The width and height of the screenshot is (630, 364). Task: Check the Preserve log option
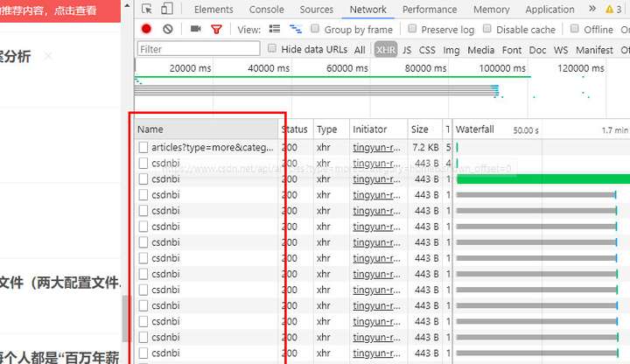point(412,29)
